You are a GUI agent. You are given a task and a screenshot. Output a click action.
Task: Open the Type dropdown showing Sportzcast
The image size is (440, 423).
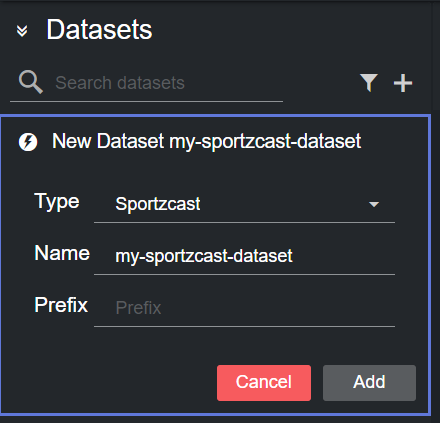click(244, 204)
